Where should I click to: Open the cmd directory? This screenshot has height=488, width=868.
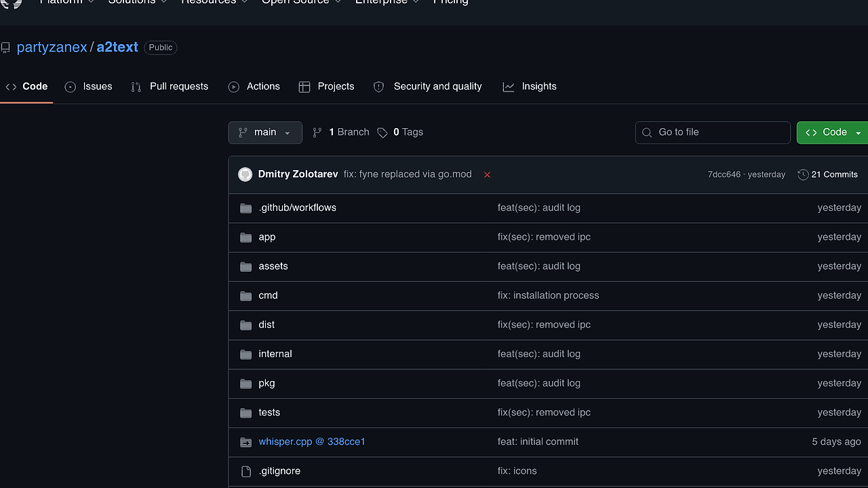tap(268, 295)
